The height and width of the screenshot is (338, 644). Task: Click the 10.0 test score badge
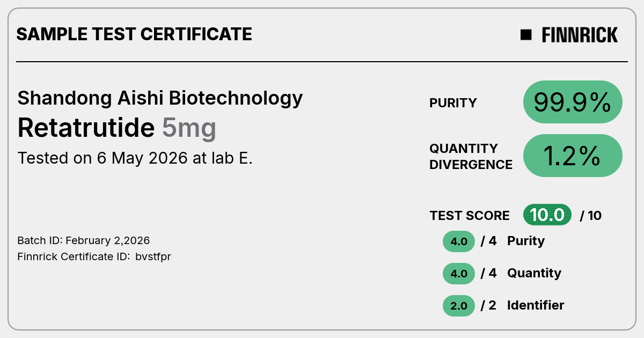click(547, 215)
